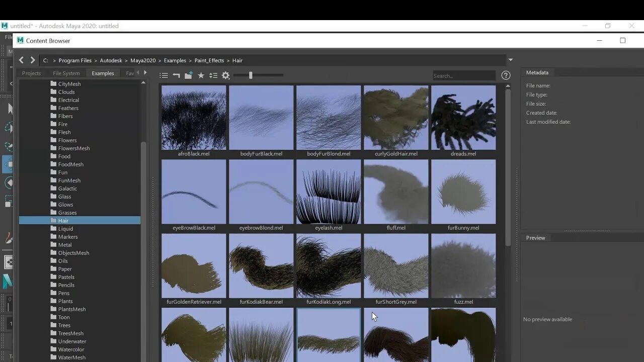
Task: Select the CityMesh folder
Action: point(69,84)
